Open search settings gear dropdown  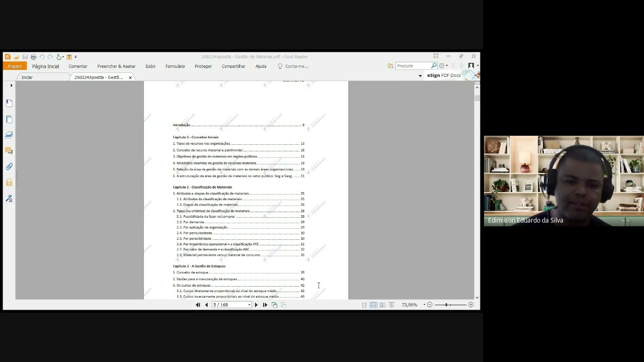point(443,66)
